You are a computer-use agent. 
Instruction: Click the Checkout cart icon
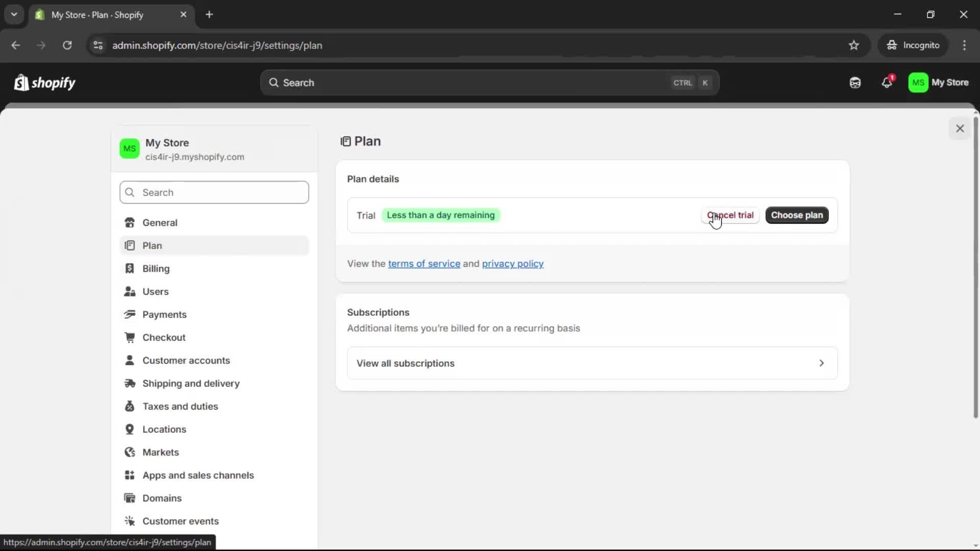coord(130,338)
